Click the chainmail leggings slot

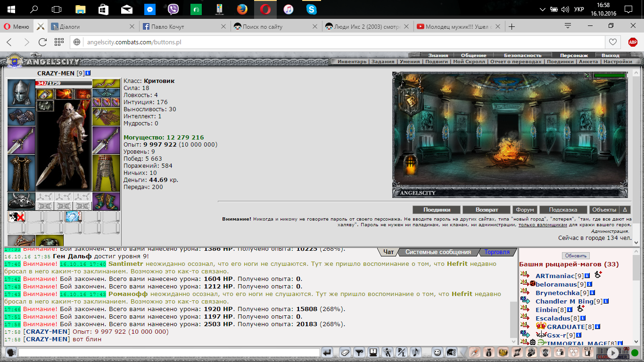pos(106,173)
